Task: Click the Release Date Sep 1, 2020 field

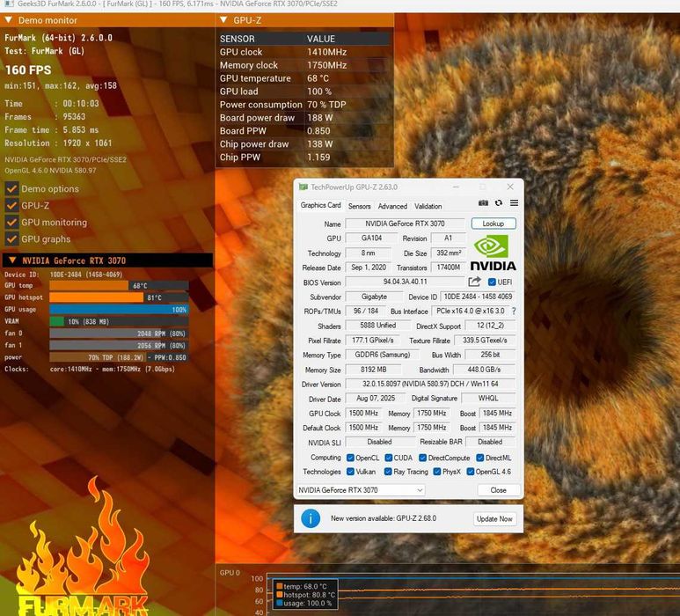Action: coord(369,268)
